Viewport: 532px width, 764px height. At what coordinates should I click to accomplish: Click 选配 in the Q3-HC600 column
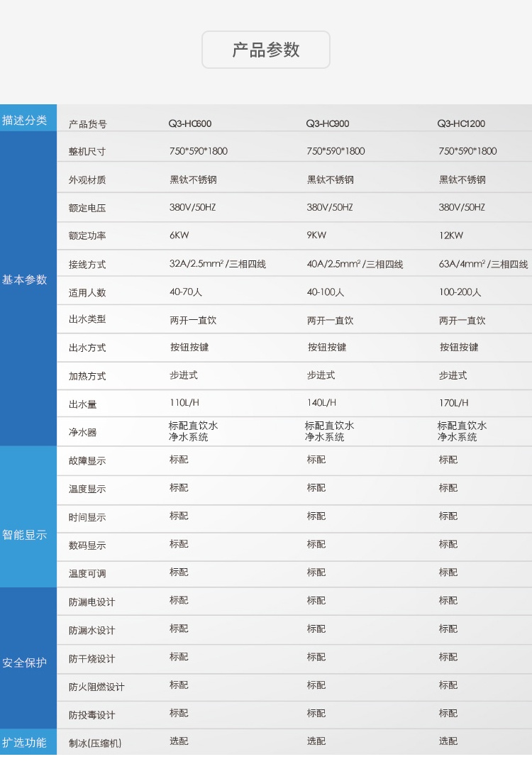[179, 741]
